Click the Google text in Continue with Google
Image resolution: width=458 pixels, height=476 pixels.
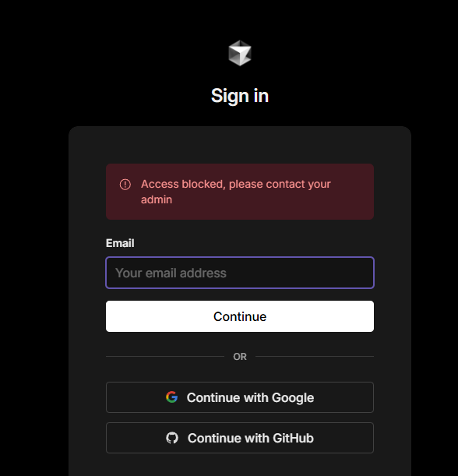click(x=293, y=397)
